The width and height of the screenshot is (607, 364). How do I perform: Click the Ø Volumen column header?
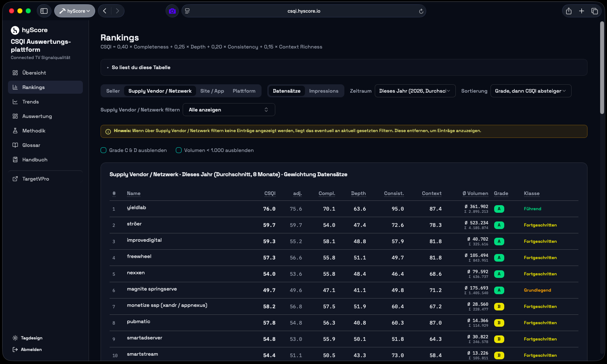(475, 193)
